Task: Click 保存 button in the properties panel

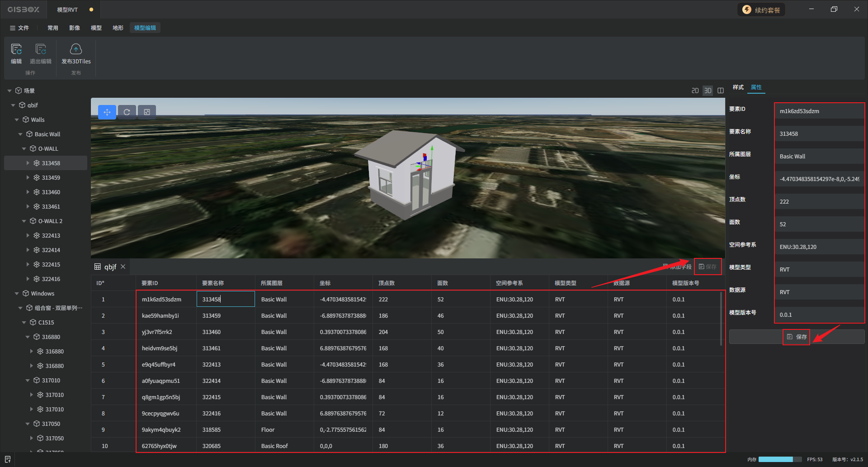Action: click(x=797, y=337)
